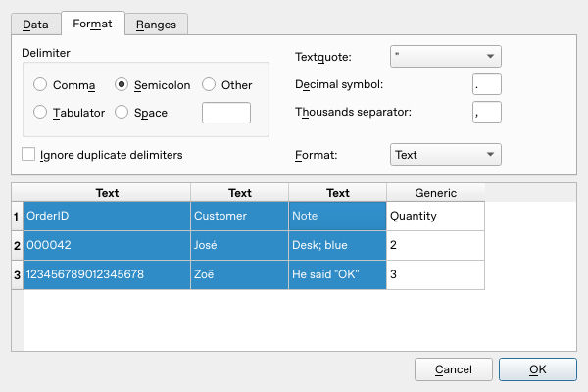Cancel the import dialog
This screenshot has height=392, width=588.
[454, 369]
